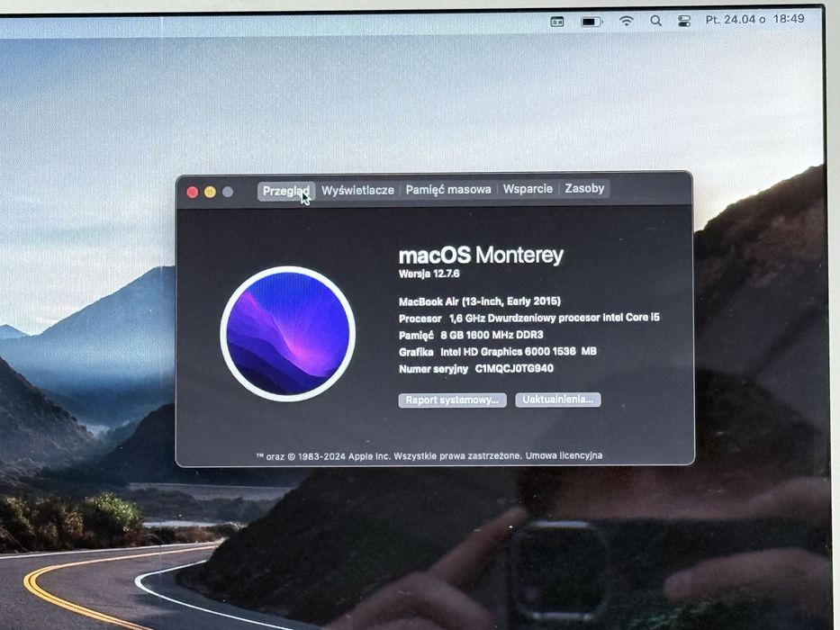Viewport: 840px width, 630px height.
Task: Close the About This Mac window
Action: coord(193,192)
